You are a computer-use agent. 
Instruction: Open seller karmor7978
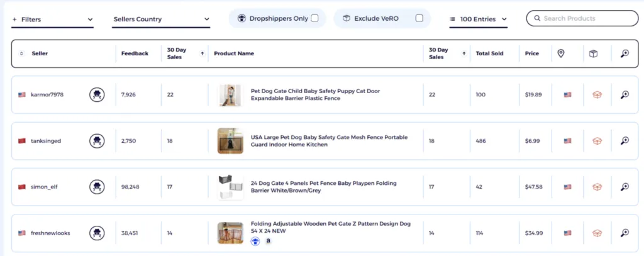47,95
